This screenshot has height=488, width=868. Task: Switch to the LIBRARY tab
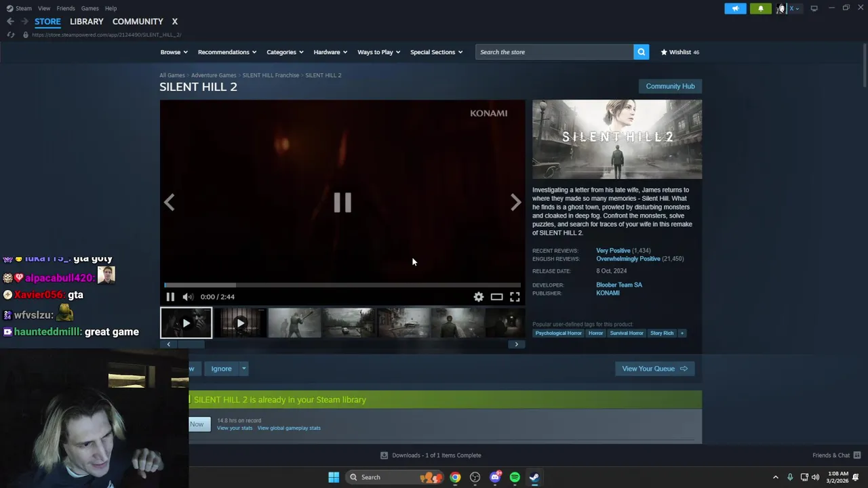click(87, 22)
